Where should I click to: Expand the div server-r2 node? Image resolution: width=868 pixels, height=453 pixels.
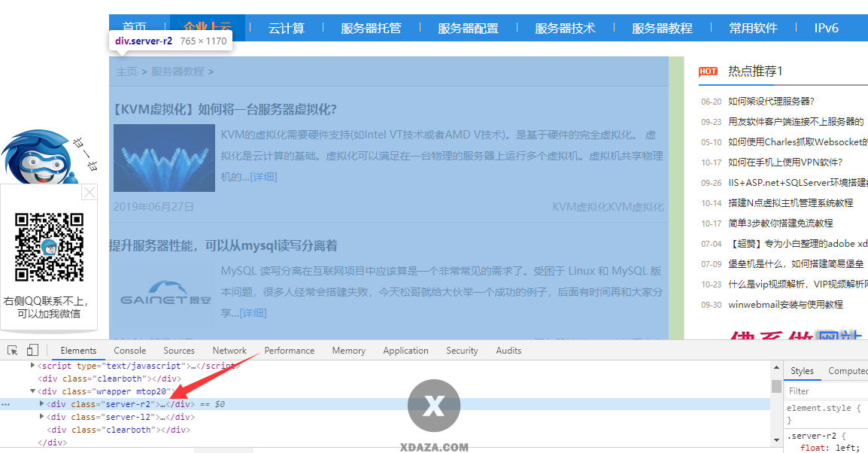click(41, 404)
